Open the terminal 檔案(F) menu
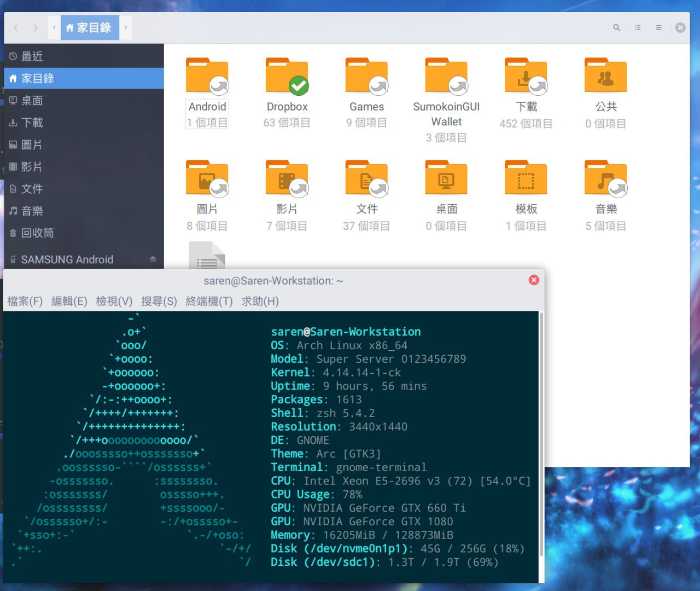This screenshot has height=591, width=700. pos(25,301)
